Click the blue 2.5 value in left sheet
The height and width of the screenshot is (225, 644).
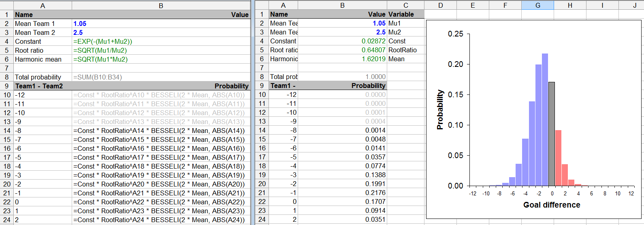pos(161,32)
